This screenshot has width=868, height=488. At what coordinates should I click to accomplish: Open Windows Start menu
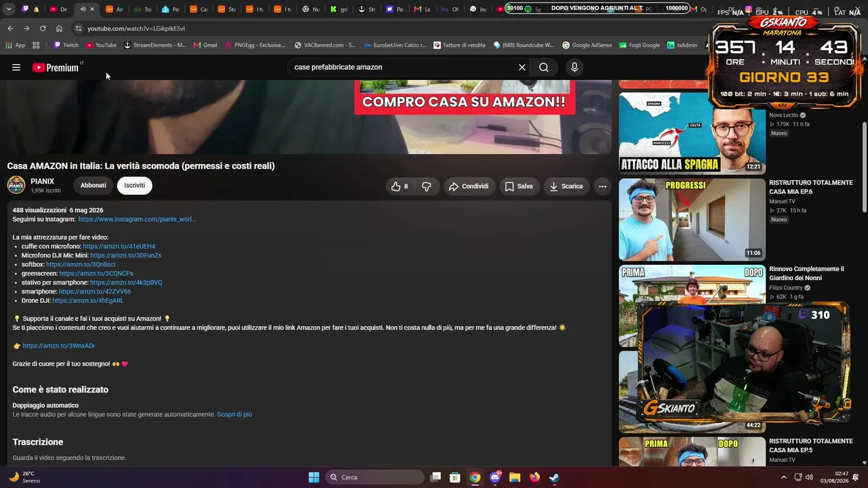click(x=314, y=477)
